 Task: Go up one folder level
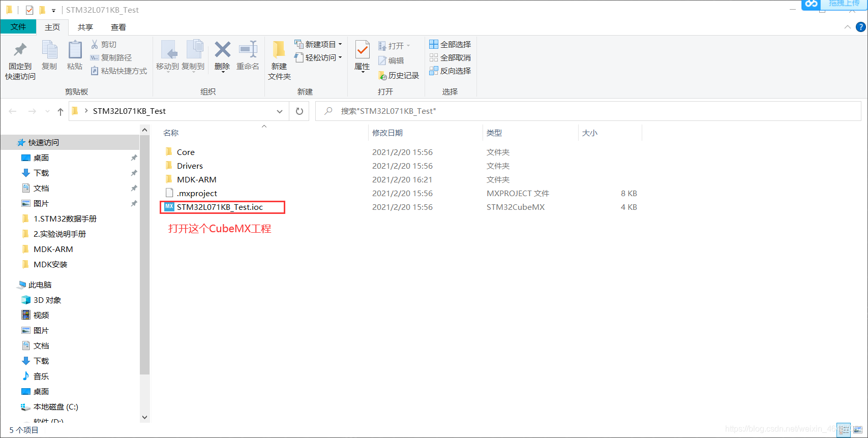[x=61, y=111]
